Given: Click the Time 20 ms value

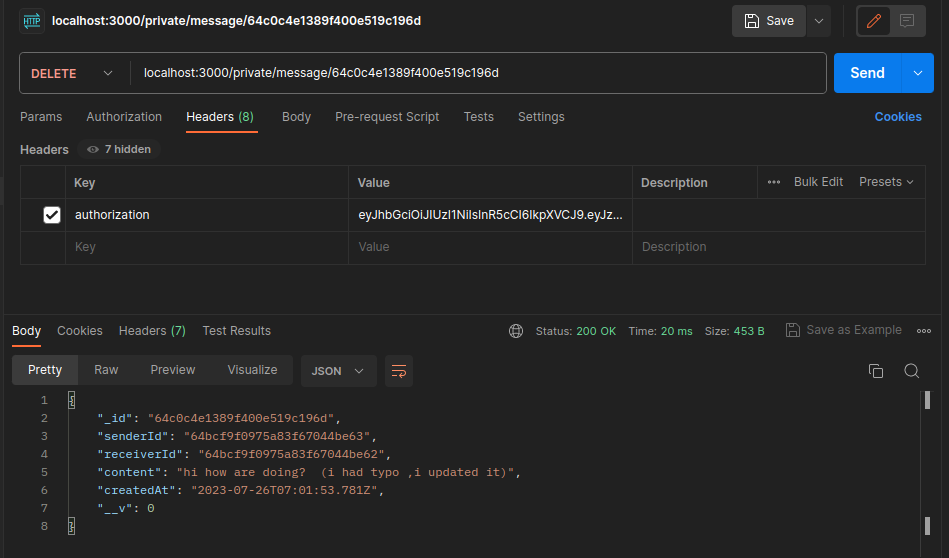Looking at the screenshot, I should pyautogui.click(x=676, y=331).
